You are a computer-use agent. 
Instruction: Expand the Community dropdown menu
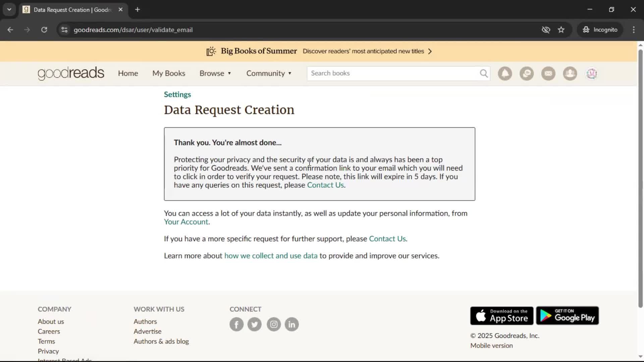click(x=269, y=73)
